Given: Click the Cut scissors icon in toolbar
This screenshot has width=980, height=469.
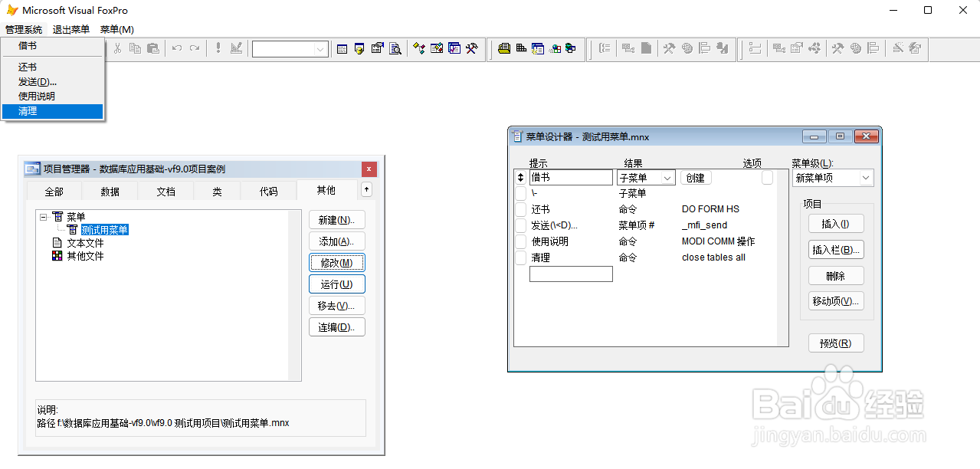Looking at the screenshot, I should 117,48.
